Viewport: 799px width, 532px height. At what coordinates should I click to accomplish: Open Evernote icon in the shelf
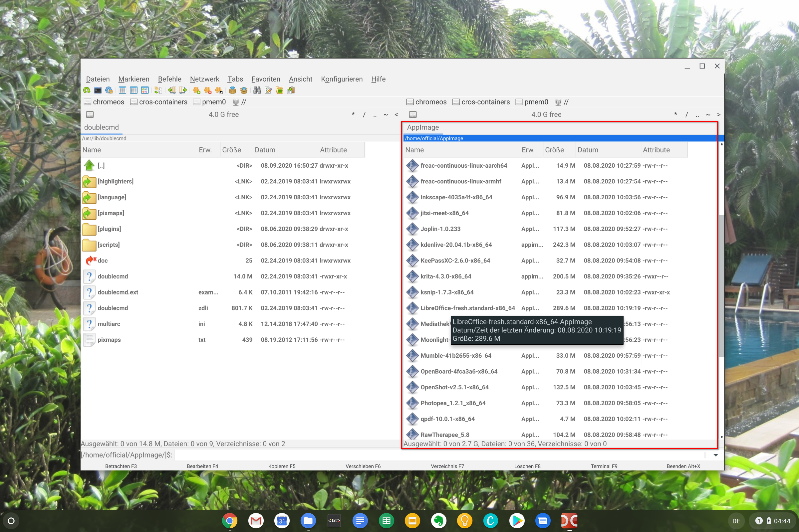[x=438, y=520]
